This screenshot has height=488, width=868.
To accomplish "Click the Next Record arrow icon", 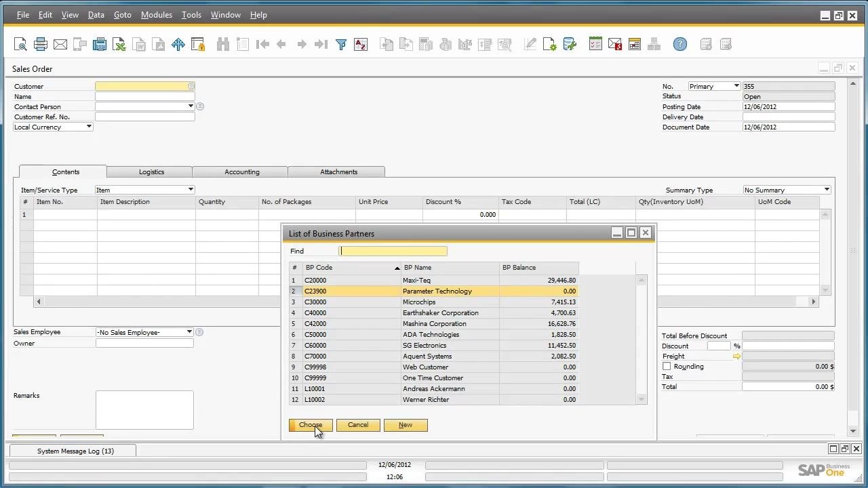I will [x=302, y=45].
